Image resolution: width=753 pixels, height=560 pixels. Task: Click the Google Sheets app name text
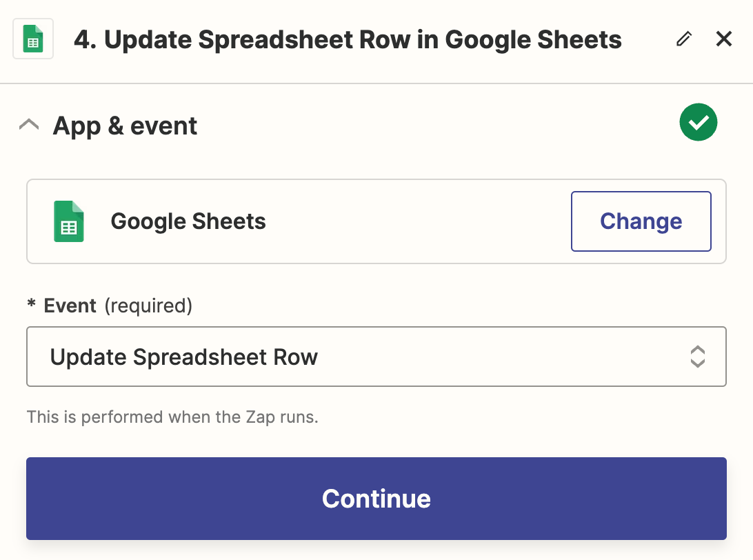tap(188, 221)
